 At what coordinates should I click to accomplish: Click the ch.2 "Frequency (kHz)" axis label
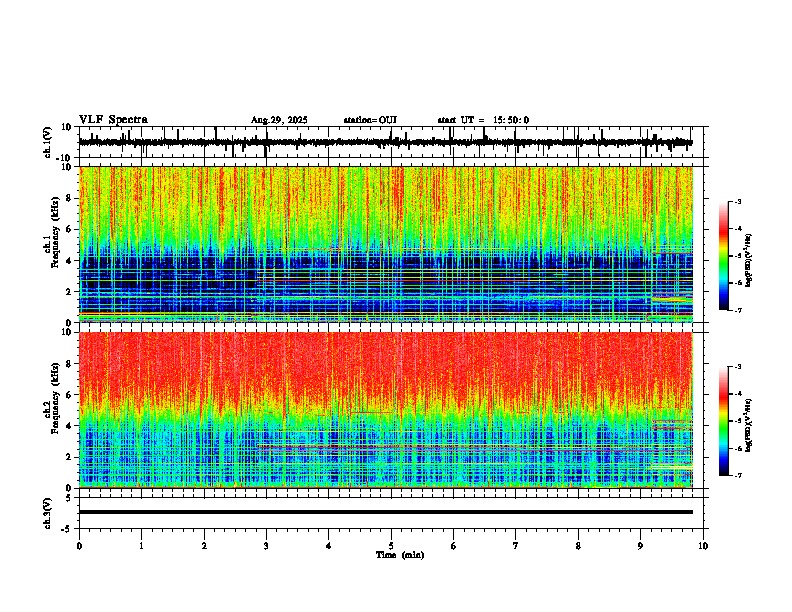[55, 398]
